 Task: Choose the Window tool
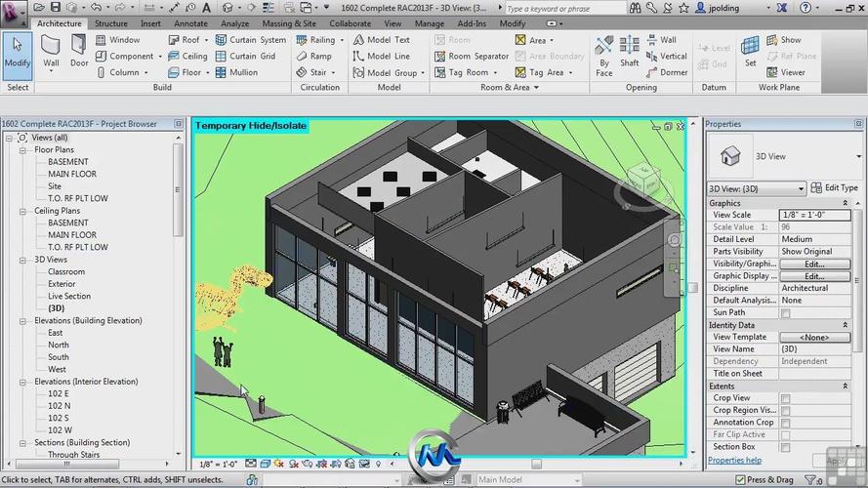coord(118,40)
